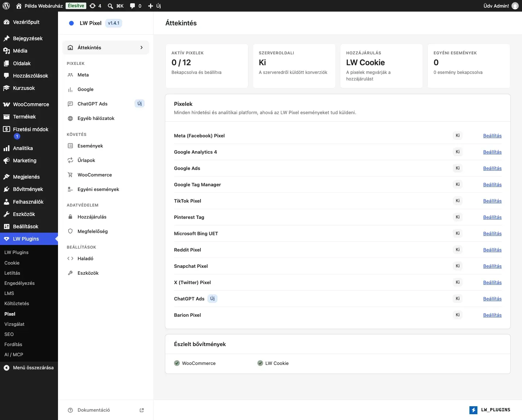Click the LW_PLUGINS footer logo
Screen dimensions: 522x420
coord(490,410)
